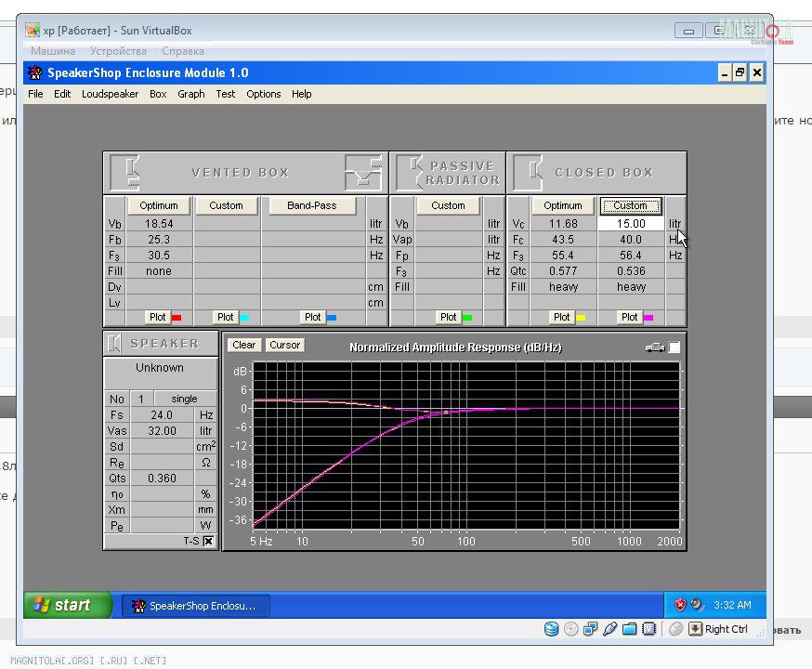Click the VirtualBox hard disk status icon

[552, 629]
